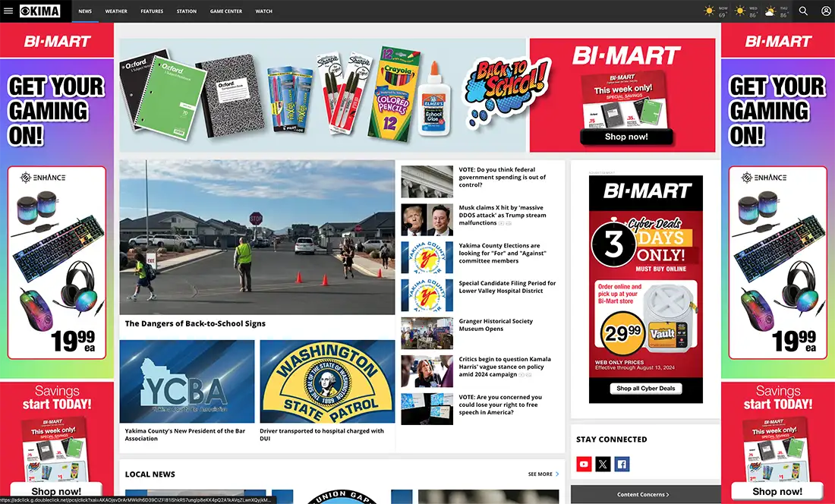
Task: Open Musk claims X hit by DDOS attack headline
Action: point(503,215)
